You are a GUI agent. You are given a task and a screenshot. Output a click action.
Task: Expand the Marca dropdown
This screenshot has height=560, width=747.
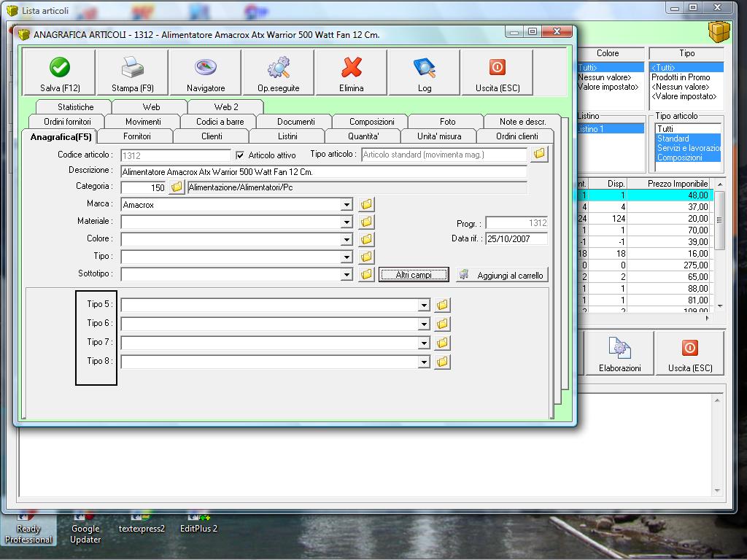tap(347, 206)
